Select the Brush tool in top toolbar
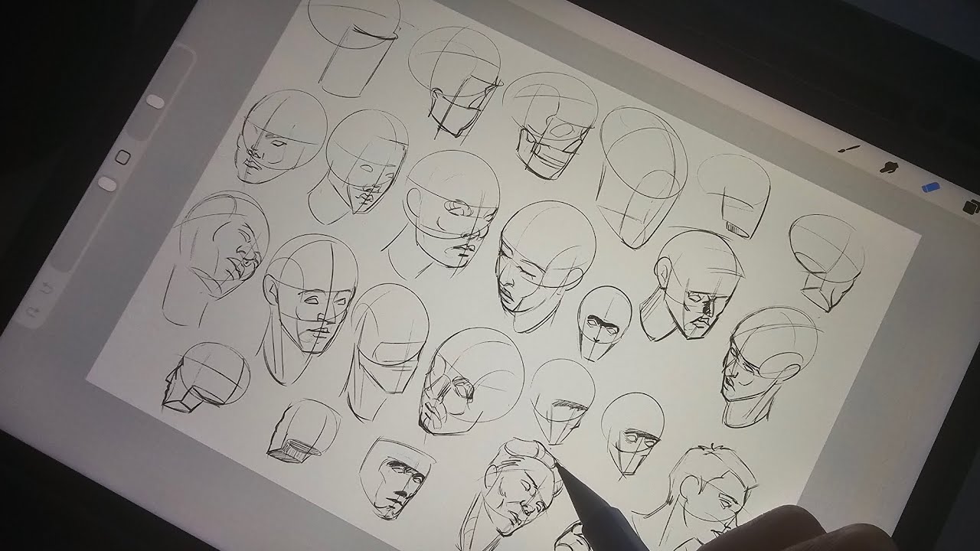 tap(848, 148)
